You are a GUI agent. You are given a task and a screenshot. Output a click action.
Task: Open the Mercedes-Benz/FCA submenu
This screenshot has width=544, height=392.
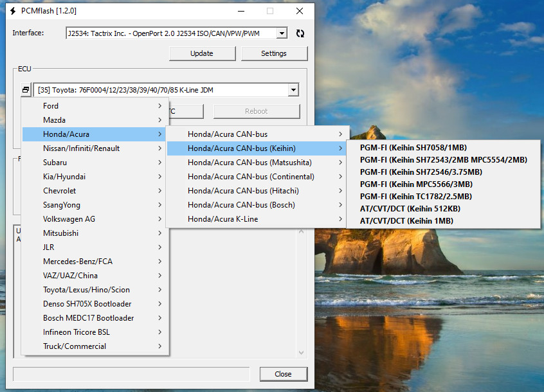pyautogui.click(x=95, y=262)
